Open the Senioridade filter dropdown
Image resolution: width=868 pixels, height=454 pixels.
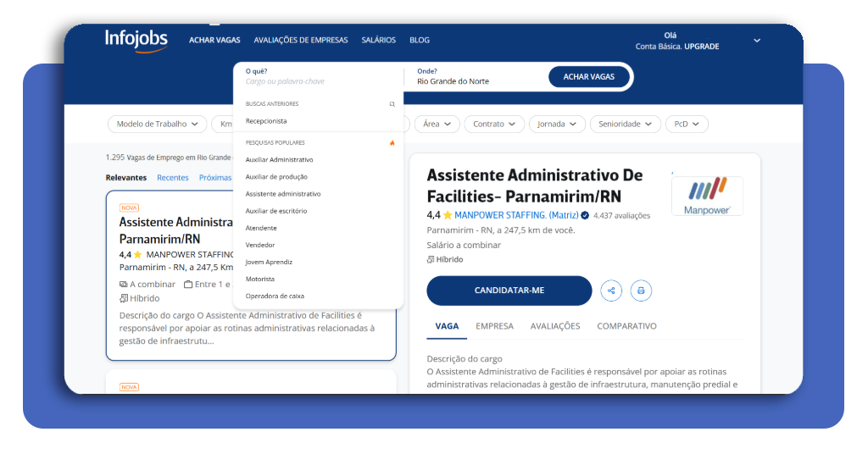625,124
